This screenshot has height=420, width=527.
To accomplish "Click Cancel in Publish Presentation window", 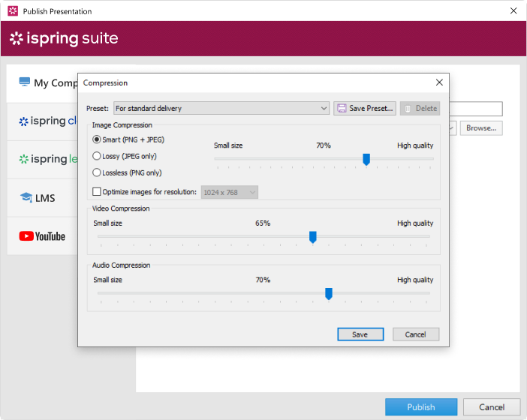I will click(x=492, y=407).
